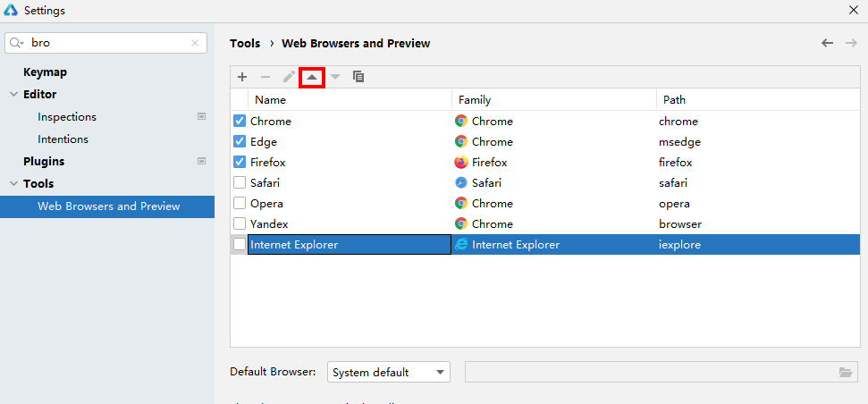Clear the search field text

[195, 43]
